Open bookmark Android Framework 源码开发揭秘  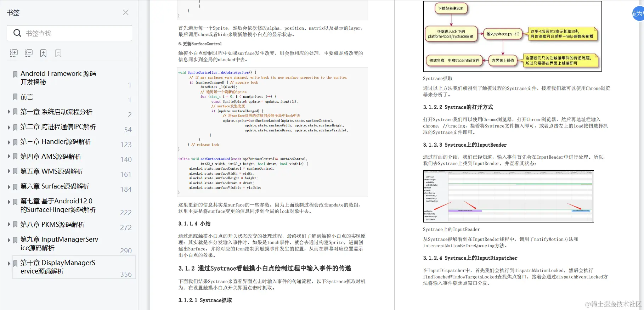(58, 78)
